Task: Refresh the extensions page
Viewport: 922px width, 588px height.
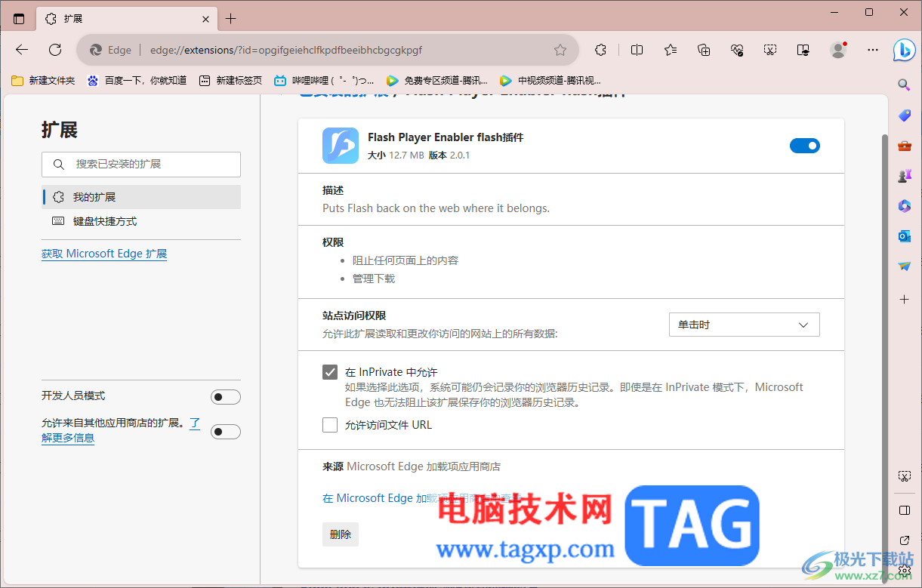Action: pos(55,50)
